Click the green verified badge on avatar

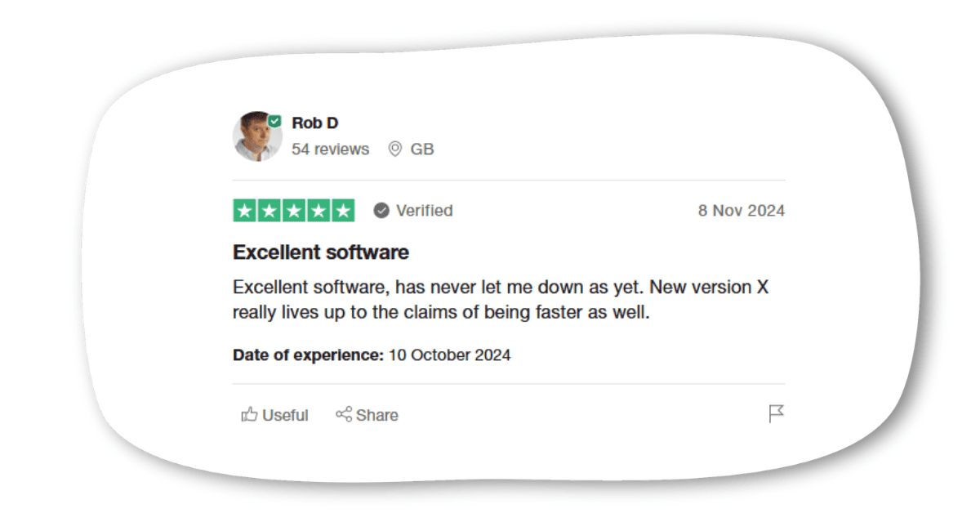[275, 121]
